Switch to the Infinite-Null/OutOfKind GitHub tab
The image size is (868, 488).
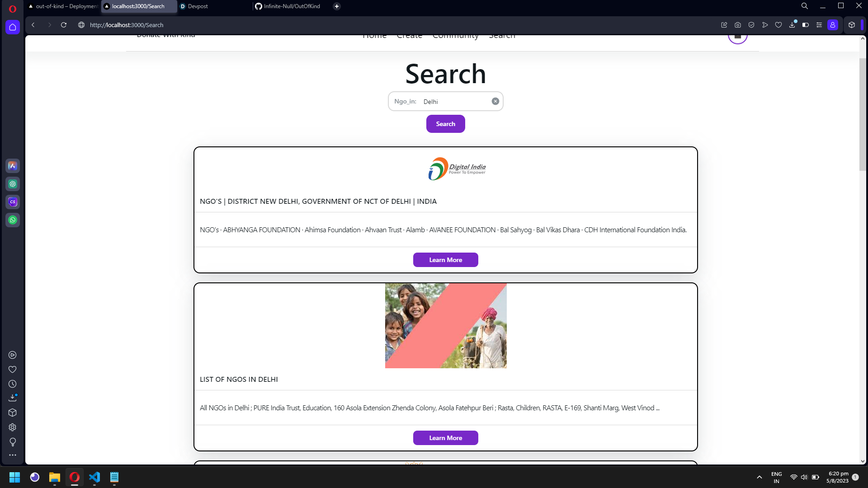pyautogui.click(x=292, y=6)
